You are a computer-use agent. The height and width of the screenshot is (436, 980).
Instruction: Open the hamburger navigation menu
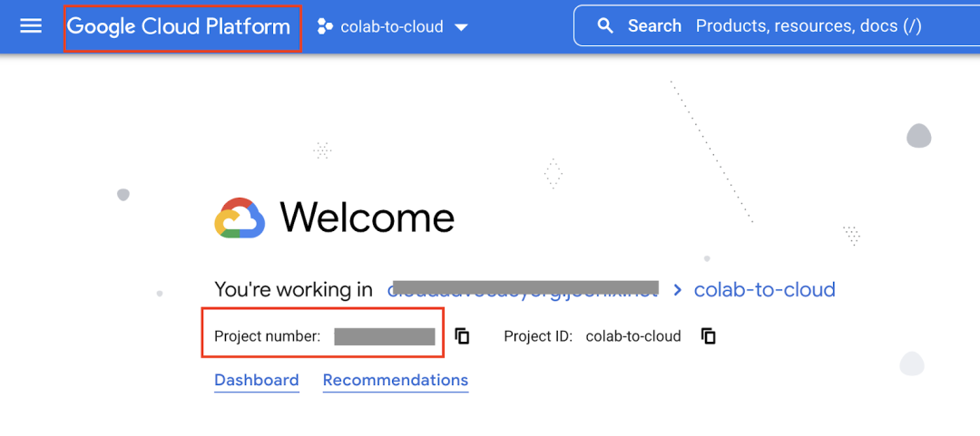coord(31,26)
